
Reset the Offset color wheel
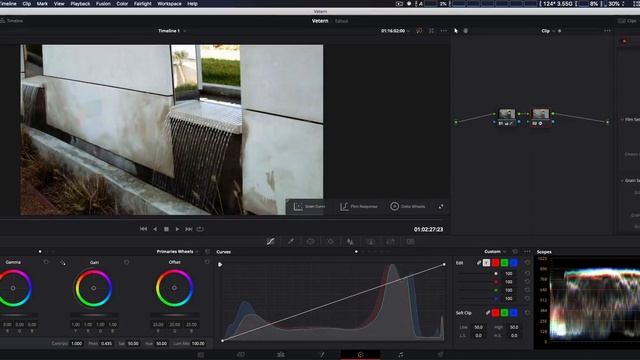coord(207,262)
